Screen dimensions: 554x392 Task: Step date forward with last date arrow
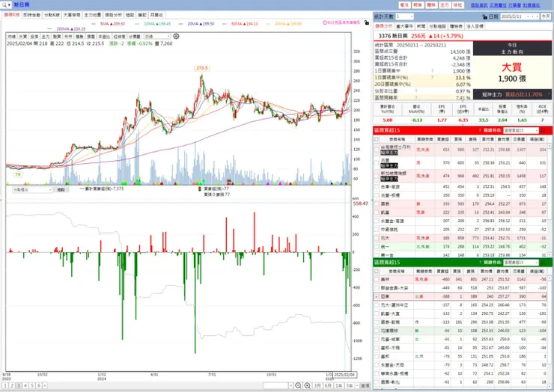click(x=536, y=16)
